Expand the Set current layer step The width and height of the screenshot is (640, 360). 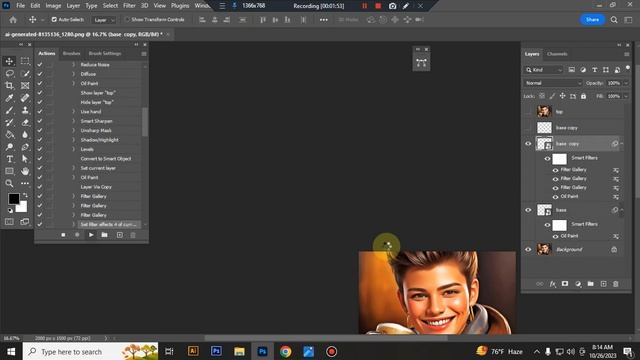click(73, 168)
